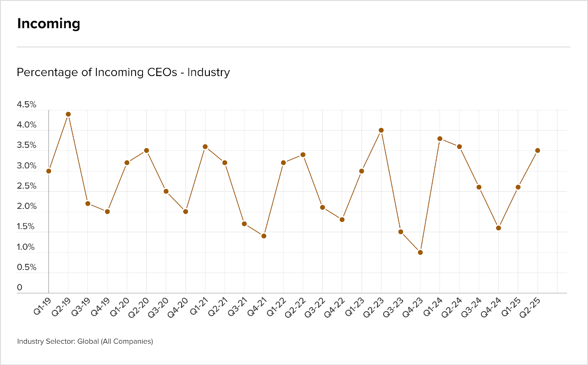Click the Q1-19 first data point
Image resolution: width=588 pixels, height=365 pixels.
point(49,171)
